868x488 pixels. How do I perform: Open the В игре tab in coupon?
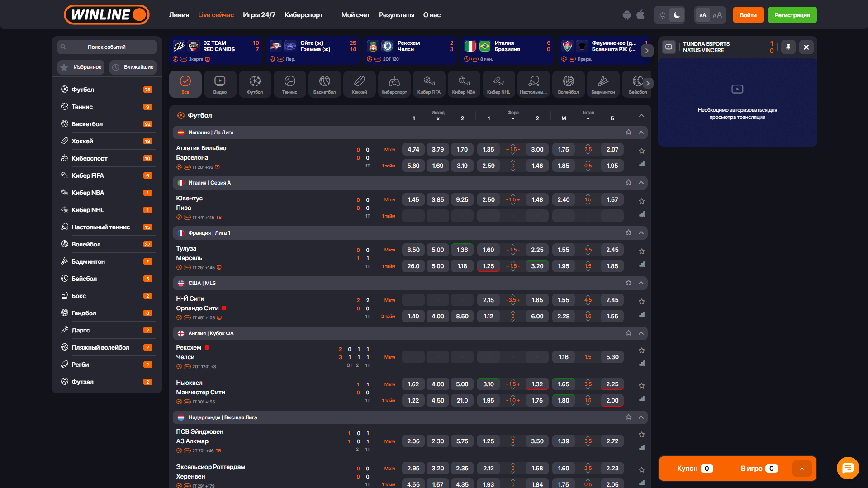click(x=759, y=469)
